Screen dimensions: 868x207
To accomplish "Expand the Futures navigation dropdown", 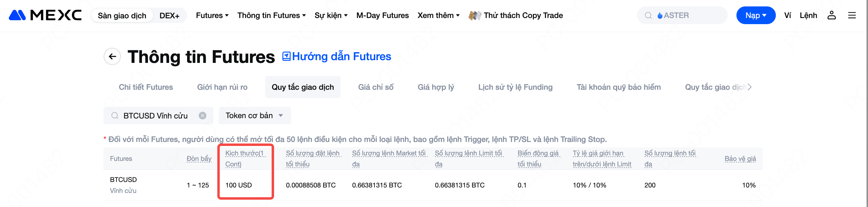I will (212, 16).
